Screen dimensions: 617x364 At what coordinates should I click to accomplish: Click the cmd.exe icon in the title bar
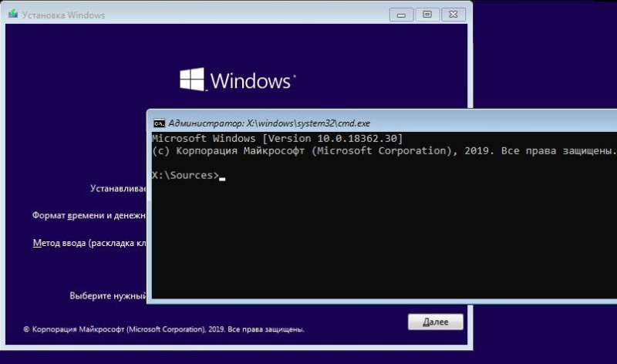tap(159, 123)
